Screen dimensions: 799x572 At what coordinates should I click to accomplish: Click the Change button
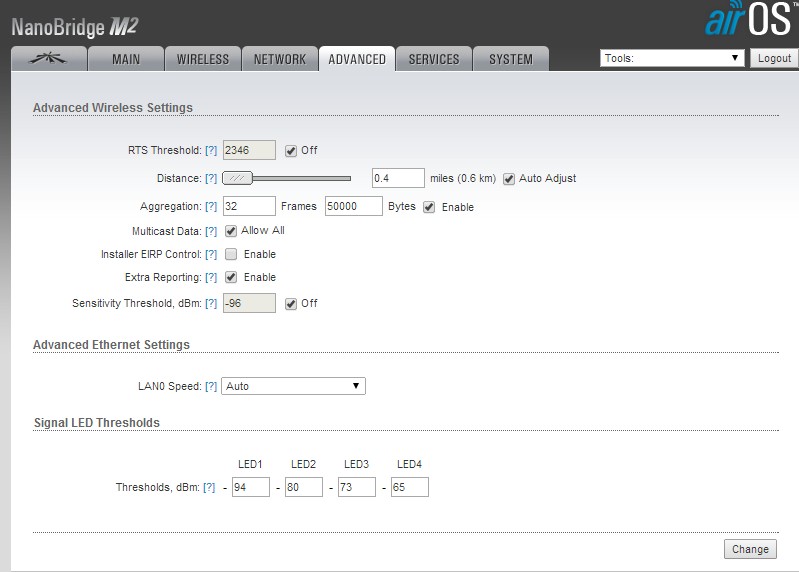(750, 549)
